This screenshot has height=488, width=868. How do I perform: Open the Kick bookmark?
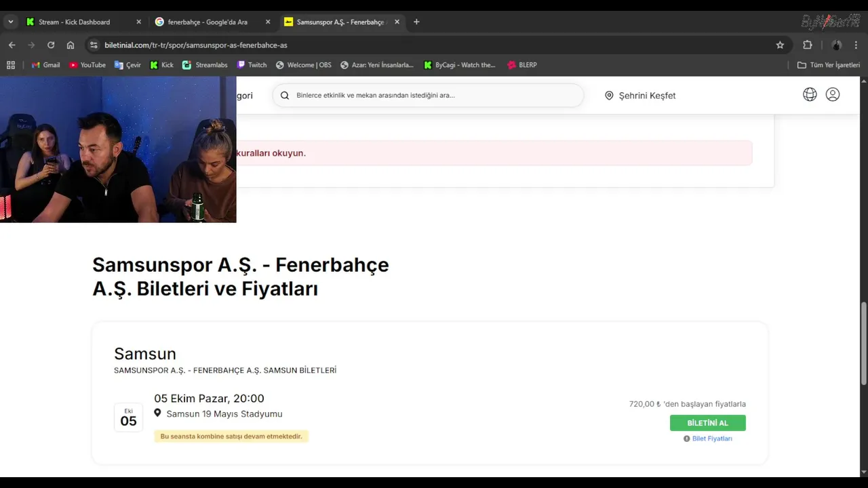click(x=162, y=65)
